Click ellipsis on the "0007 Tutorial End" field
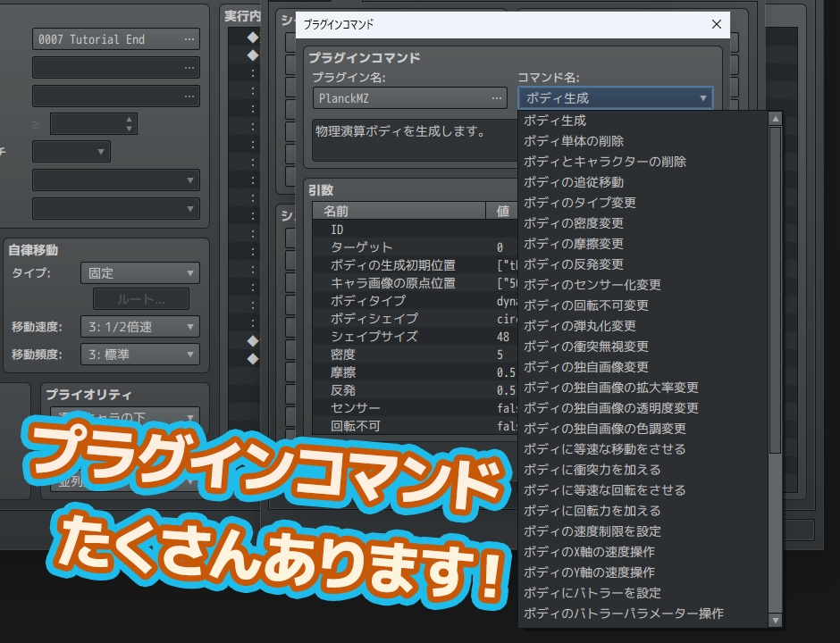Screen dimensions: 840x643 point(188,38)
